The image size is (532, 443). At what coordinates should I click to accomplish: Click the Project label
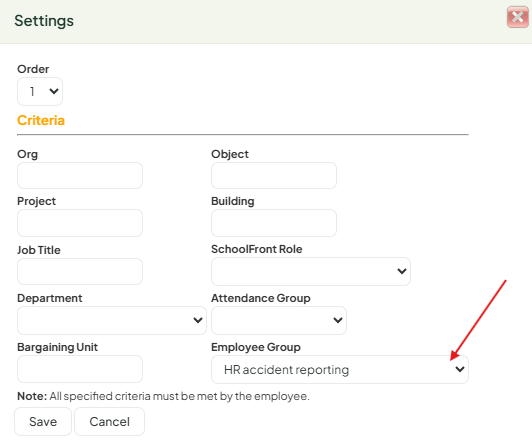click(37, 201)
